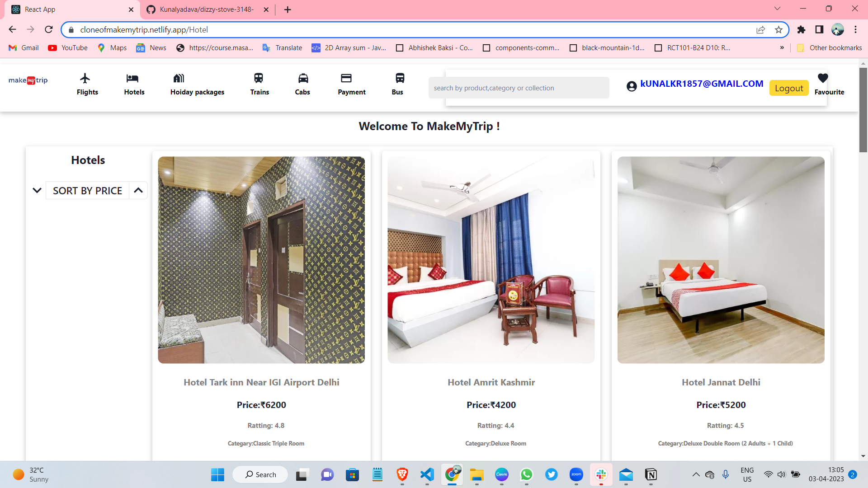Screen dimensions: 868x488
Task: Open the Holiday packages icon
Action: (179, 78)
